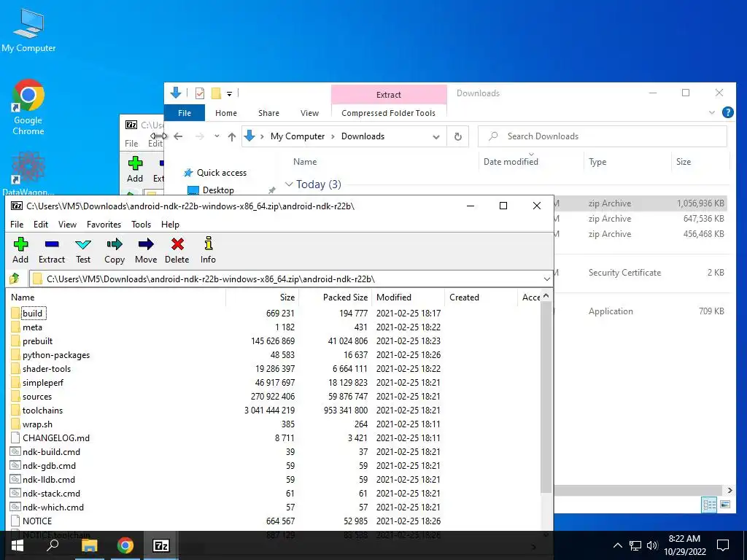Open the File menu in the front 7-Zip window

click(17, 225)
